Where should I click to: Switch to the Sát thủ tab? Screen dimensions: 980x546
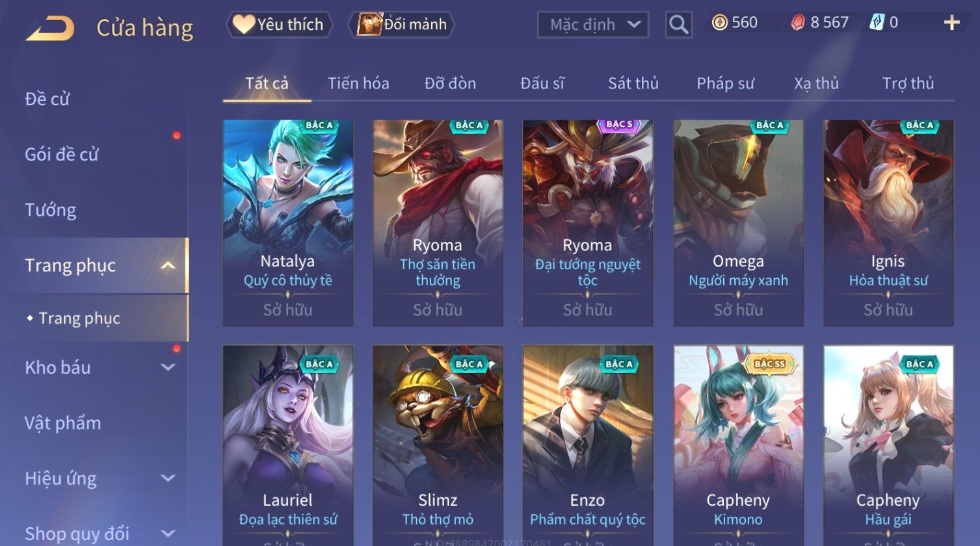coord(633,83)
